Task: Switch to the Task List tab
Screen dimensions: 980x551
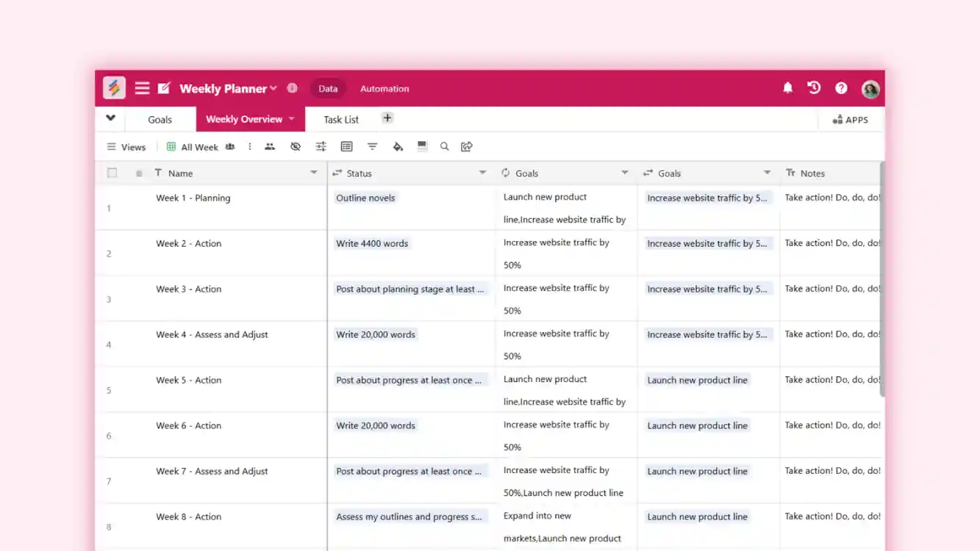Action: (341, 119)
